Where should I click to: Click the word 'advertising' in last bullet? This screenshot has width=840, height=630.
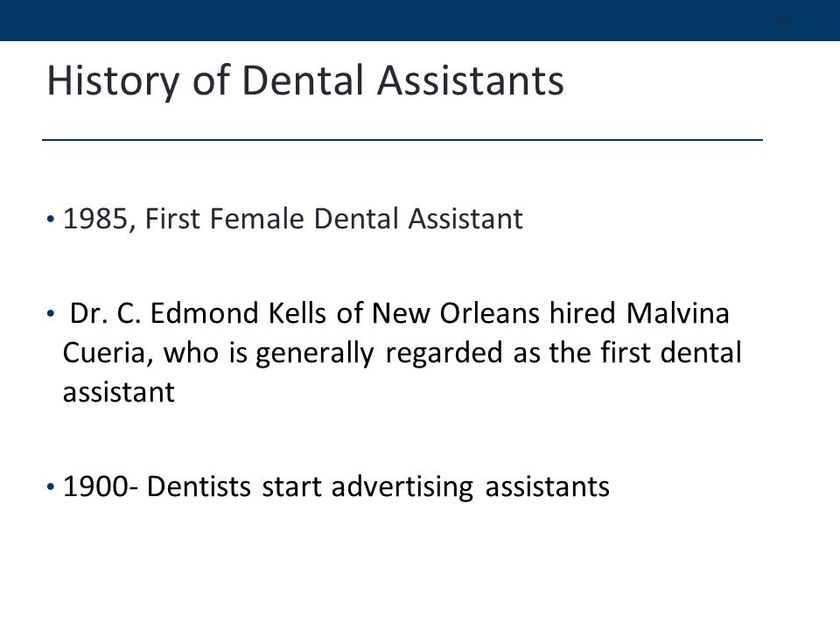tap(402, 487)
